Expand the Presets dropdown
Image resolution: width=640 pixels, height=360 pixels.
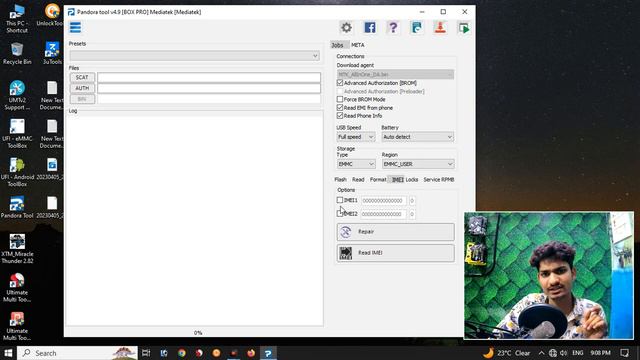195,56
